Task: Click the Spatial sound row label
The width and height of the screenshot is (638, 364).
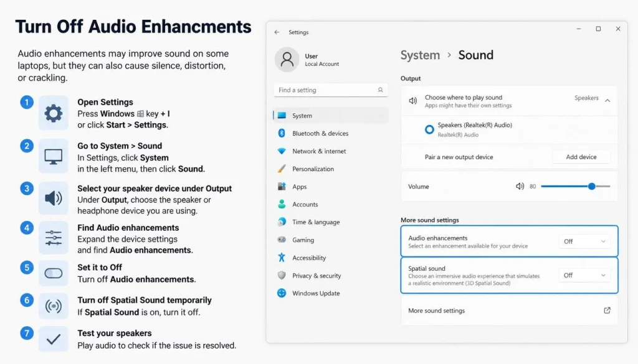Action: pyautogui.click(x=426, y=269)
